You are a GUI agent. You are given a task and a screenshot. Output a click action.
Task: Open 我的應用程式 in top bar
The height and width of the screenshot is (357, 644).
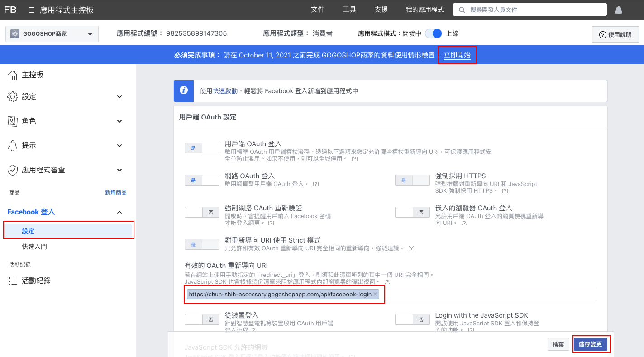(425, 10)
